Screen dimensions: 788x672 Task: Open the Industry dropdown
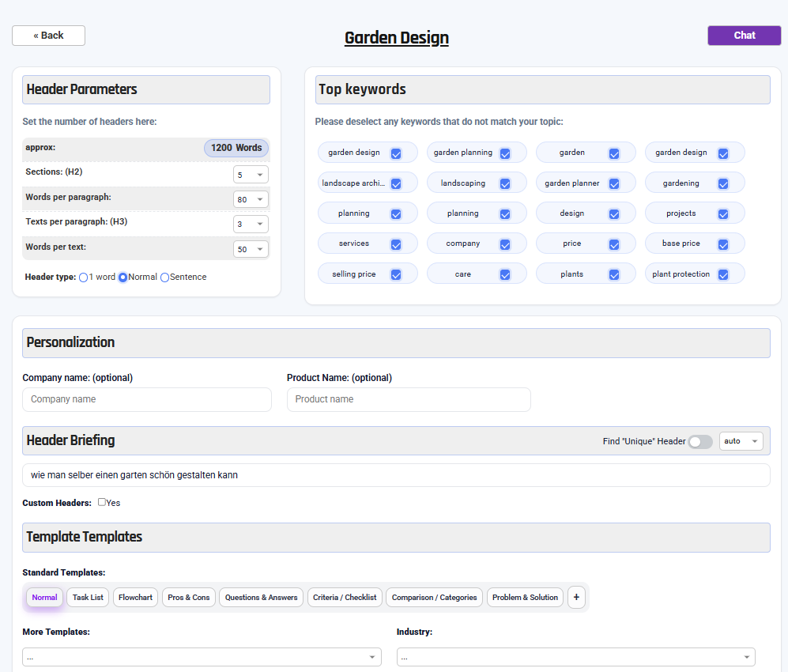coord(575,657)
